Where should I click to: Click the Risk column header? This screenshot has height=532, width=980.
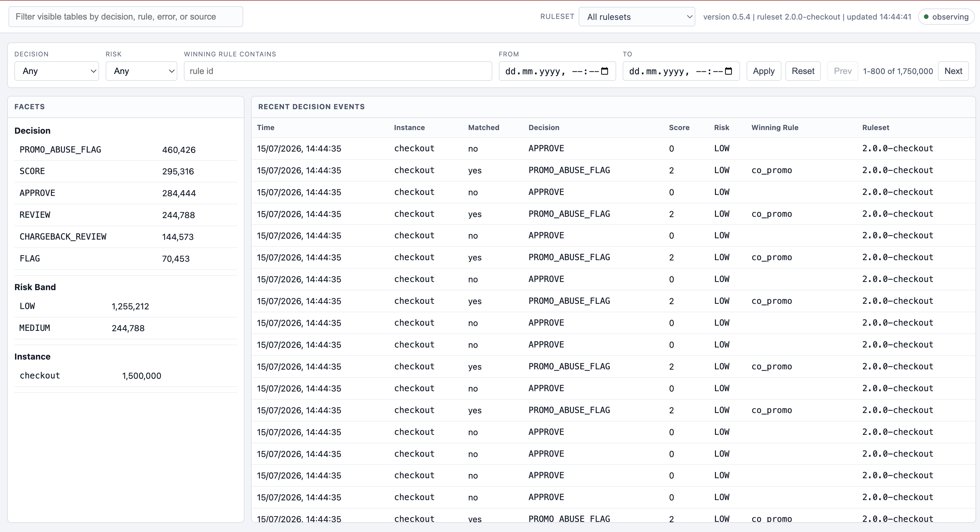click(721, 128)
